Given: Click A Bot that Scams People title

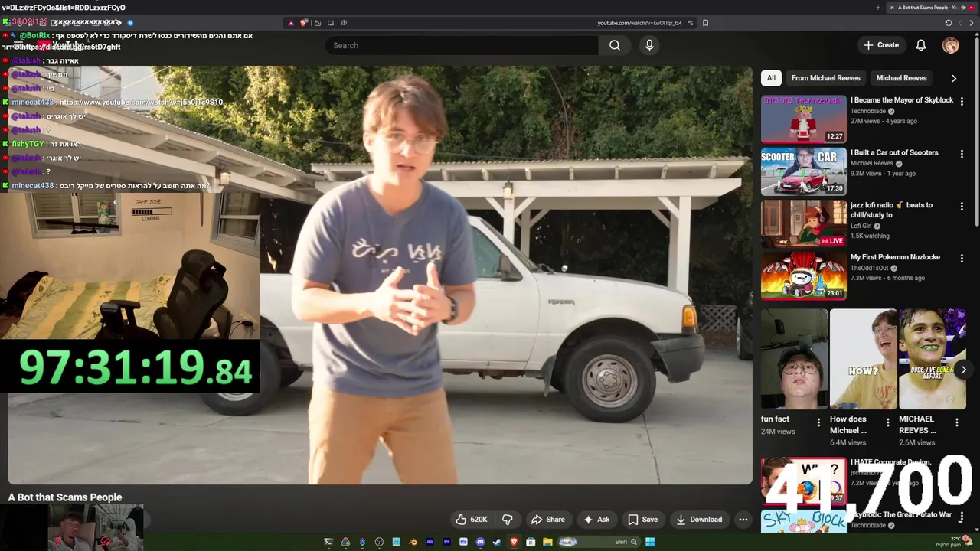Looking at the screenshot, I should click(65, 497).
